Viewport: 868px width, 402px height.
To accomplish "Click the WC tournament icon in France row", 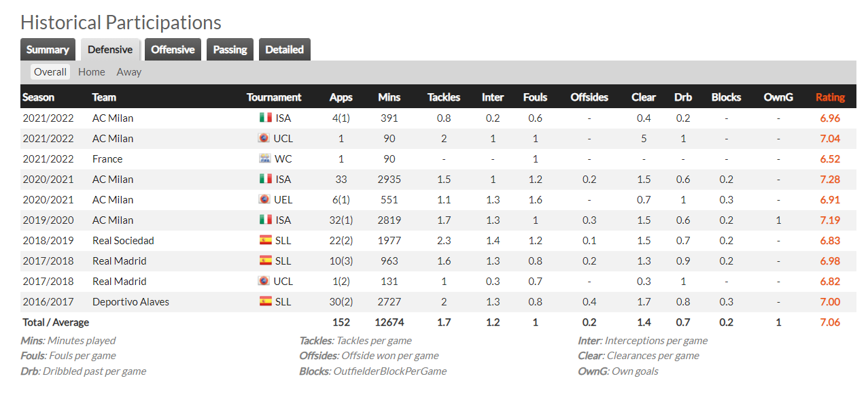I will (265, 158).
